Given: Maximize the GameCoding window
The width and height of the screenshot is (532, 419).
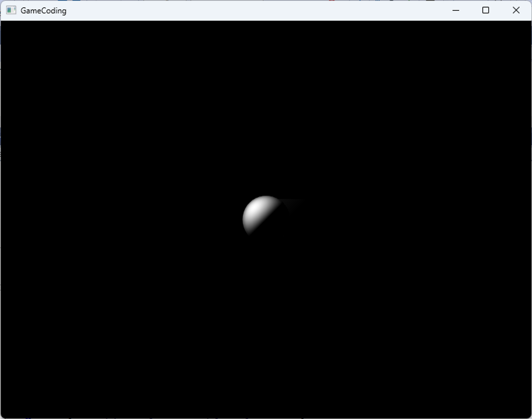Looking at the screenshot, I should click(485, 10).
